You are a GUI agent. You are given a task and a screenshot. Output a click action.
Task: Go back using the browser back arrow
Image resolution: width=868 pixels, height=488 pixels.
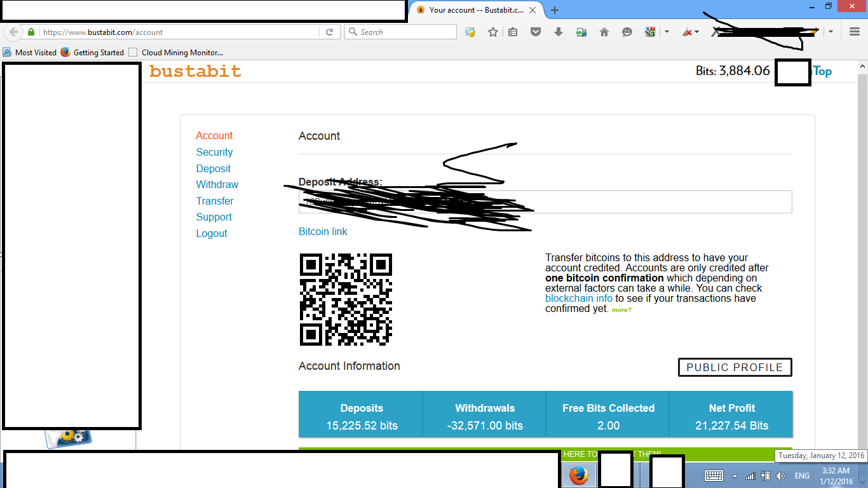coord(13,32)
